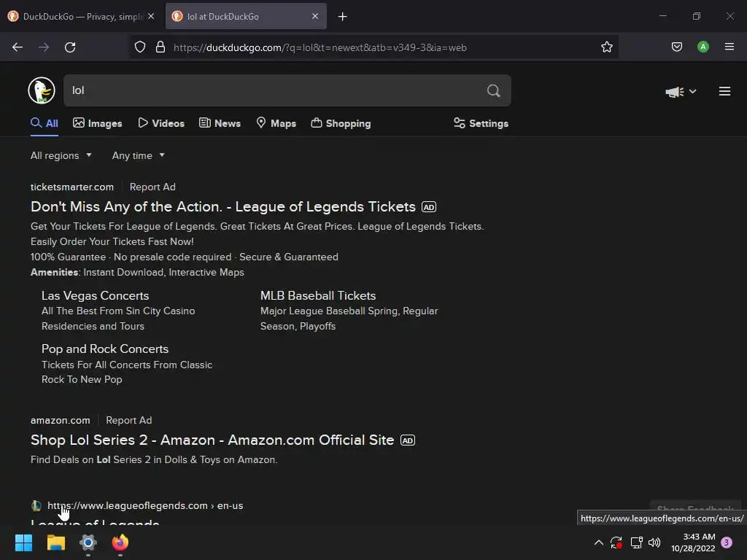The width and height of the screenshot is (747, 560).
Task: Open leagueoflegends.com en-us result URL
Action: tap(145, 506)
